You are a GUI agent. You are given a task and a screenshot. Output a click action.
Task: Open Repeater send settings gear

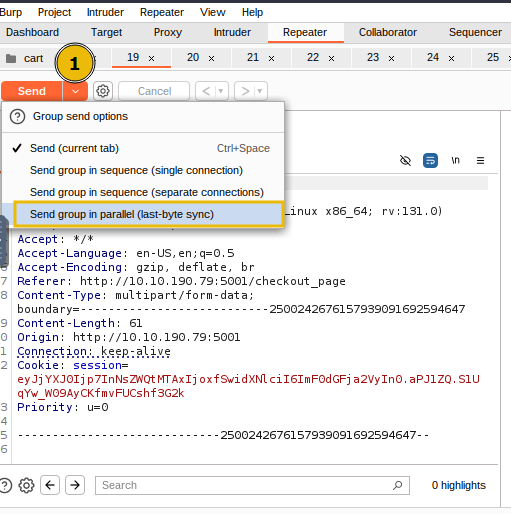pos(103,91)
